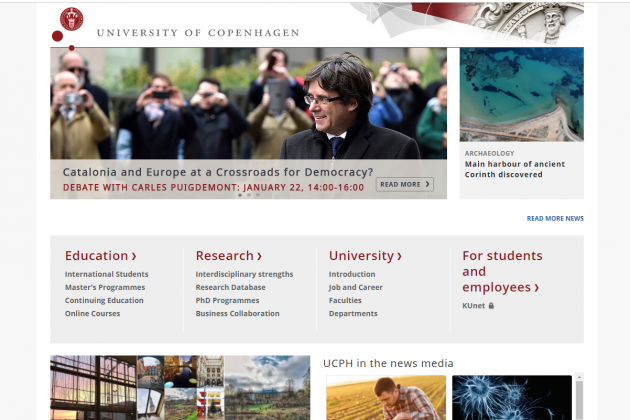This screenshot has height=420, width=630.
Task: Click the University of Copenhagen seal logo
Action: pos(72,19)
